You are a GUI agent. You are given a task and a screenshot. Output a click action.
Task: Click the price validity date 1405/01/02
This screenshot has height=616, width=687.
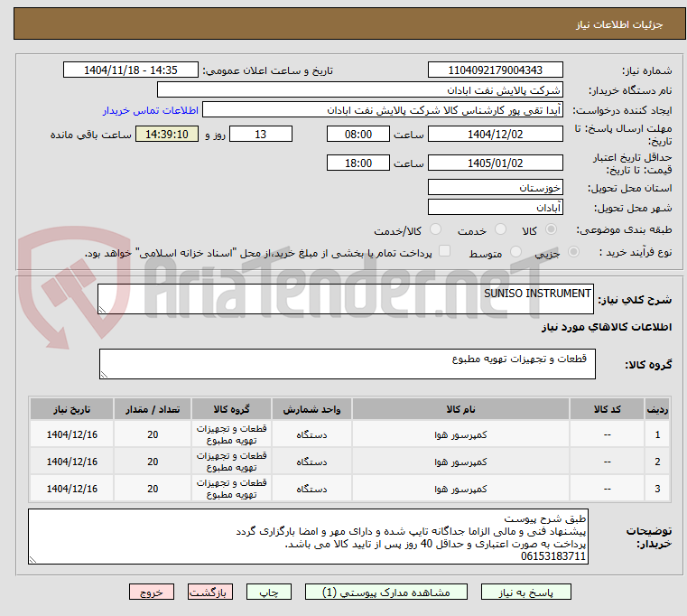pos(495,163)
